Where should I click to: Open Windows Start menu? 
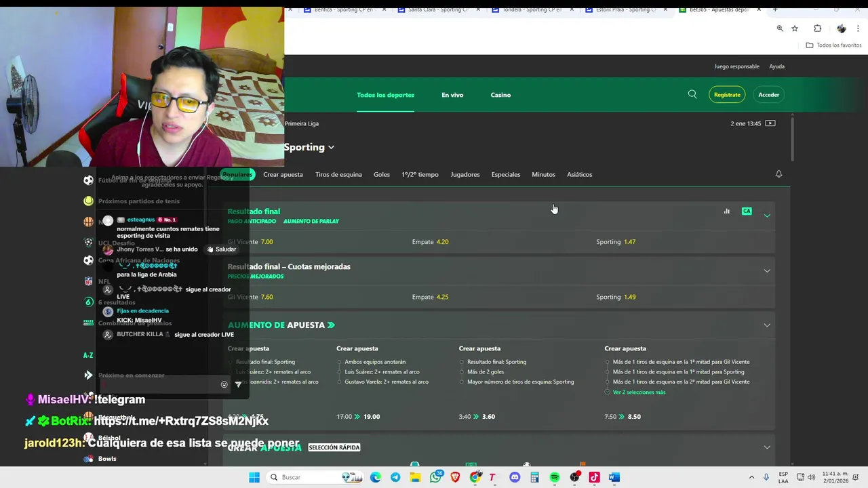[254, 477]
